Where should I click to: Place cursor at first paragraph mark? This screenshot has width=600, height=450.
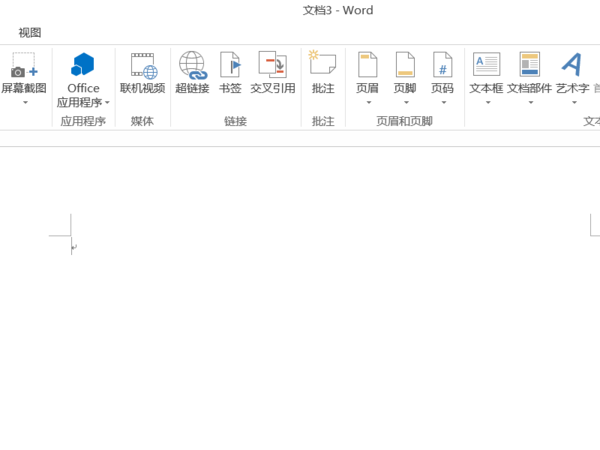pyautogui.click(x=73, y=247)
